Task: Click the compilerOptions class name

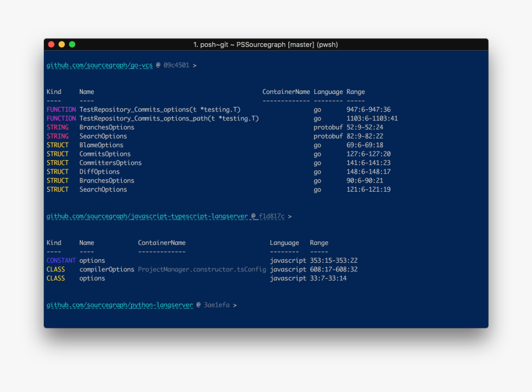Action: pos(106,270)
